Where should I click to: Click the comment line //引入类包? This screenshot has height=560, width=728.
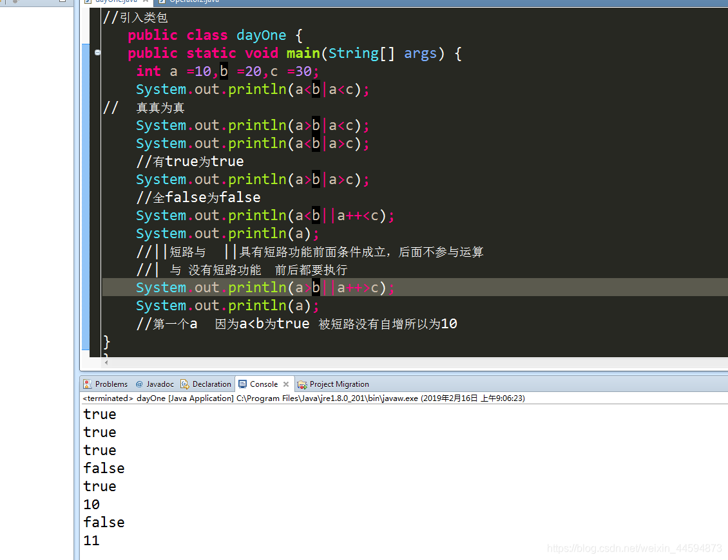pyautogui.click(x=135, y=17)
